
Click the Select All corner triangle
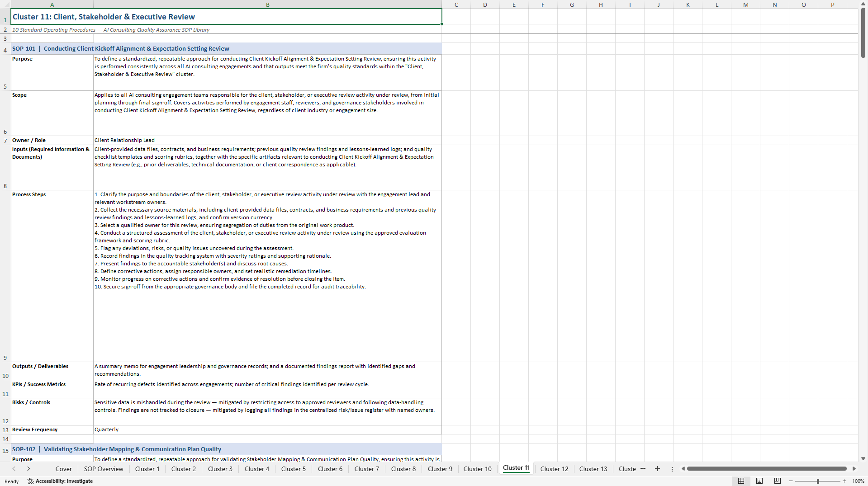point(5,5)
